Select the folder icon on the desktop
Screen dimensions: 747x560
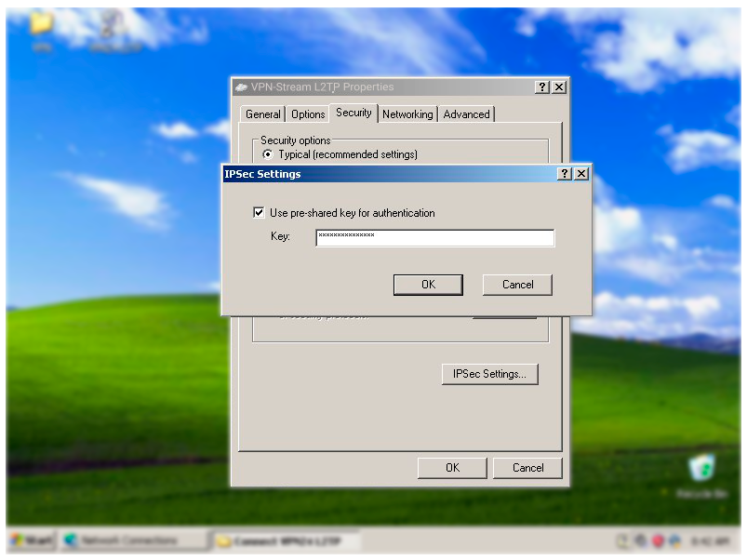(x=42, y=30)
